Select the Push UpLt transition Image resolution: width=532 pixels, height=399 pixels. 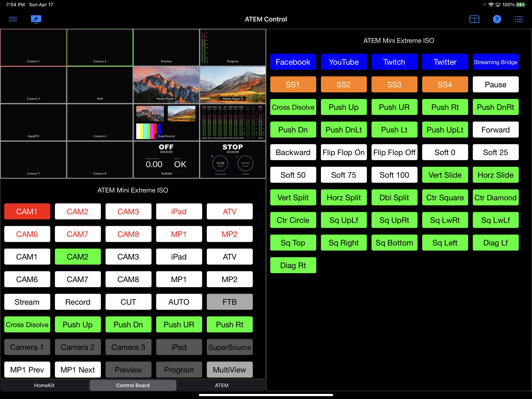click(x=445, y=130)
